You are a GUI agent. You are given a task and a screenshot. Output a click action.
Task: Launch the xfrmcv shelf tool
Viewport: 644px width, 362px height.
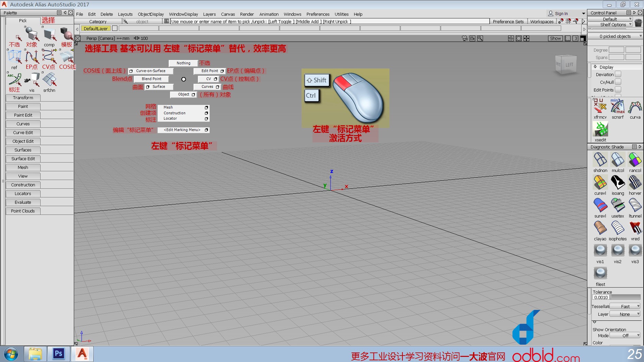[600, 107]
